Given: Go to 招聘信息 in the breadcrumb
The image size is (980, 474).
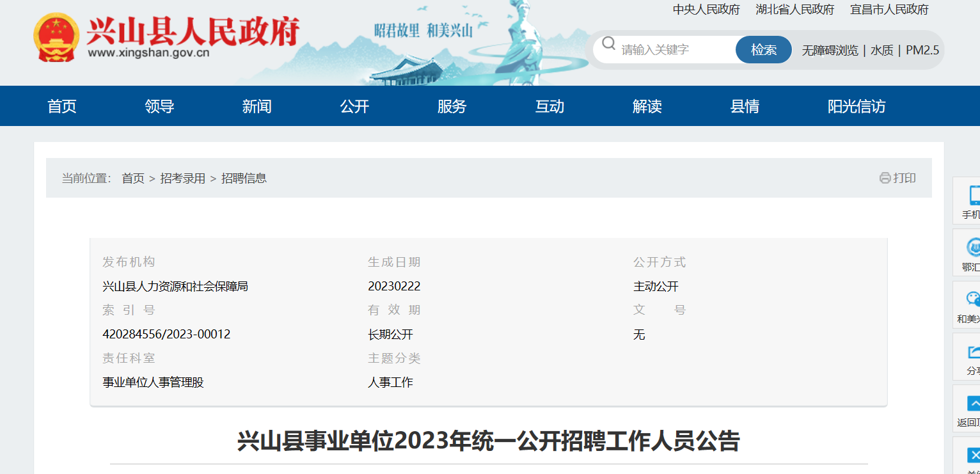Looking at the screenshot, I should [244, 178].
